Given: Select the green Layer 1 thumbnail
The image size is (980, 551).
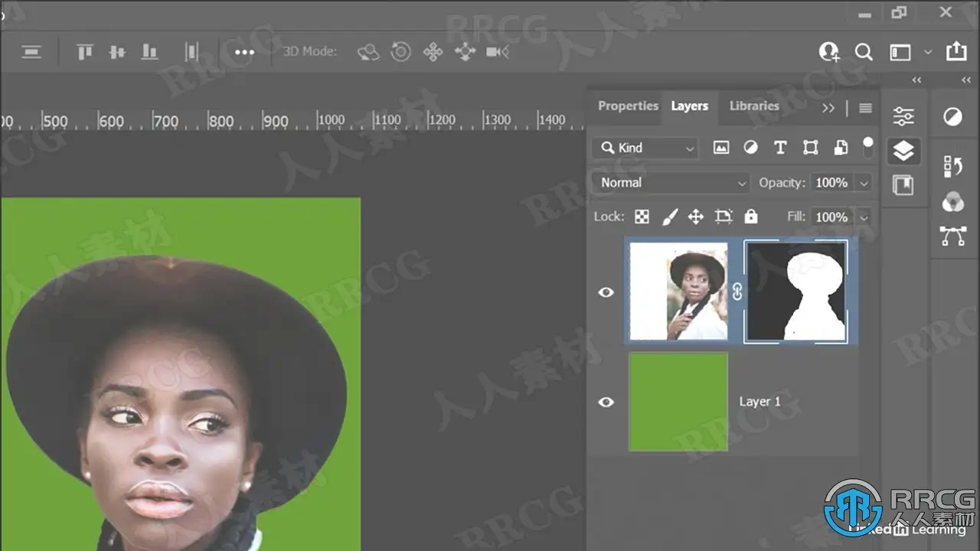Looking at the screenshot, I should tap(678, 402).
